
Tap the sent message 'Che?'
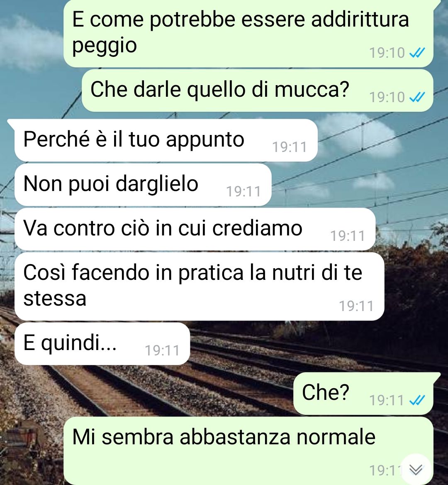click(363, 394)
